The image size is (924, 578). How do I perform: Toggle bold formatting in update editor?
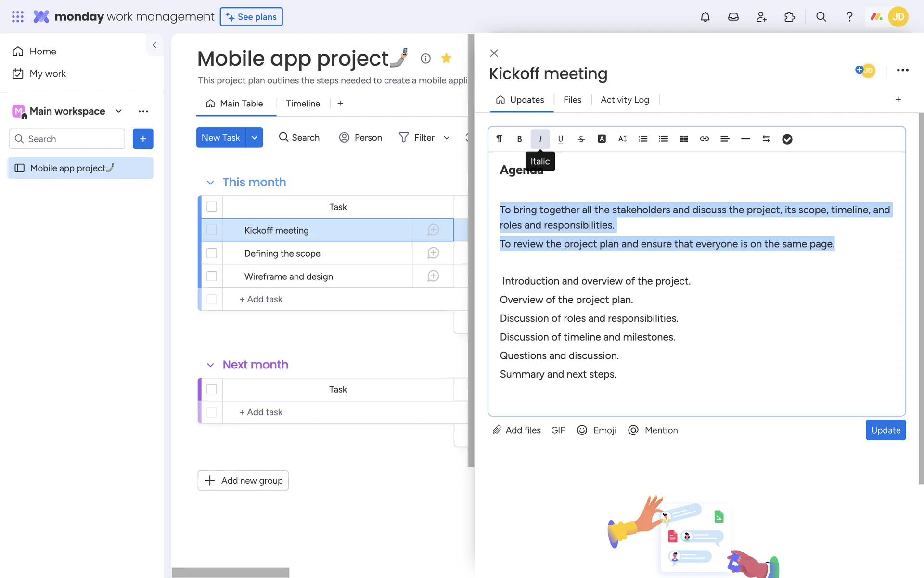pos(519,139)
